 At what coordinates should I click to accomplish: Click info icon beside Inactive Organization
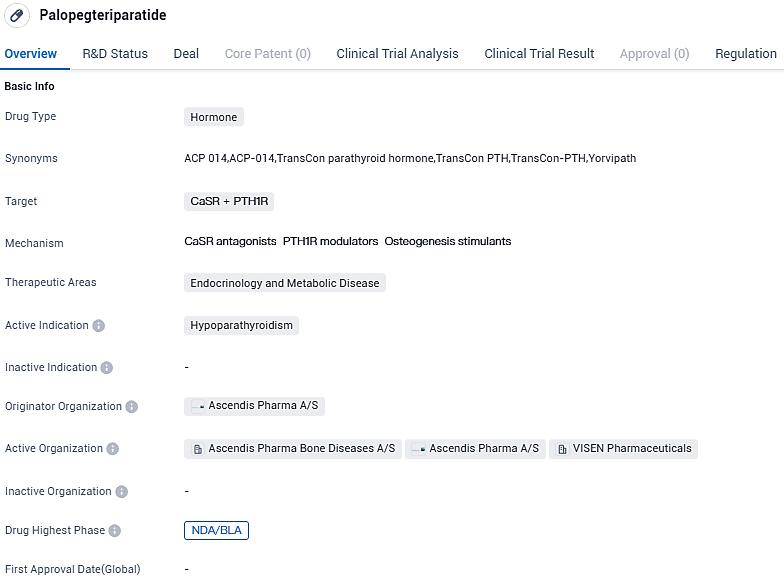[121, 492]
